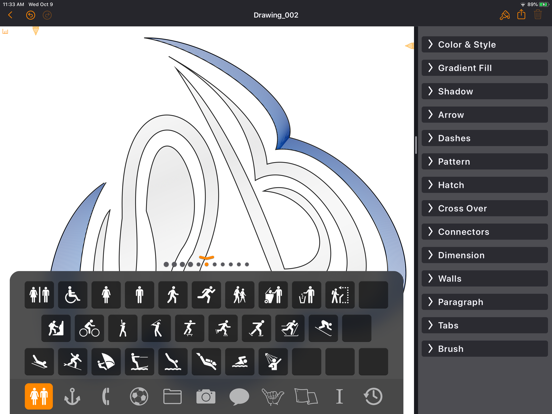The height and width of the screenshot is (414, 552).
Task: Insert the cross-country skier symbol
Action: [x=290, y=328]
